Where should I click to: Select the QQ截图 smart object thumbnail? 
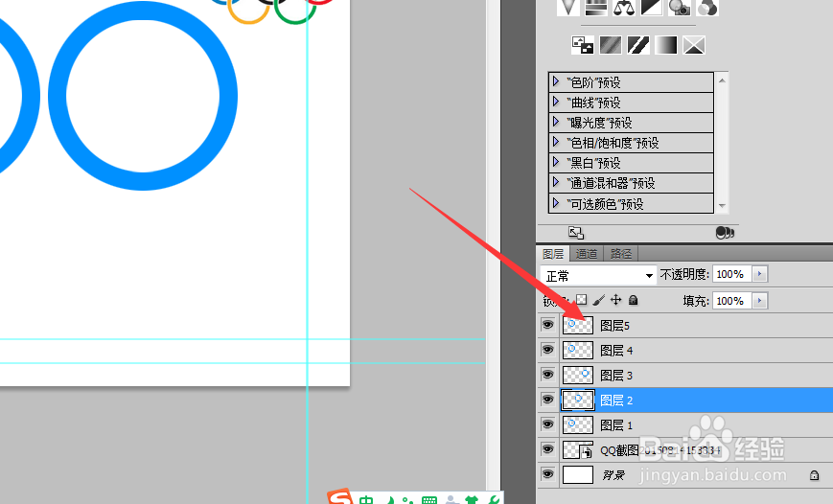pos(578,449)
